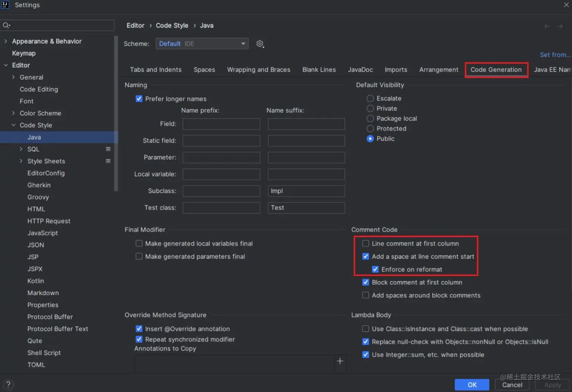Click Editor in the breadcrumb
The width and height of the screenshot is (572, 392).
click(135, 26)
